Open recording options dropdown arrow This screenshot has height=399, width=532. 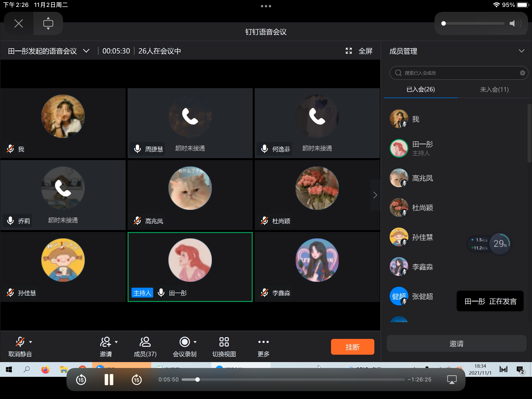click(195, 342)
